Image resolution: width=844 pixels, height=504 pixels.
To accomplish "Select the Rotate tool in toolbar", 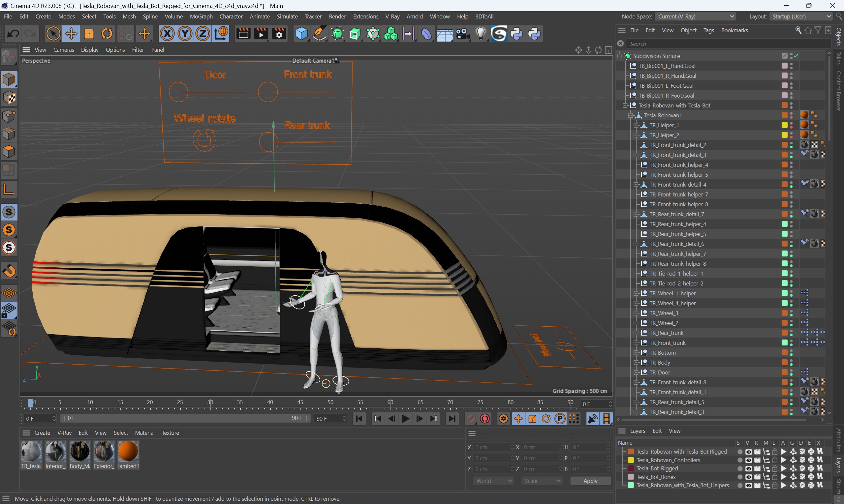I will [x=107, y=34].
